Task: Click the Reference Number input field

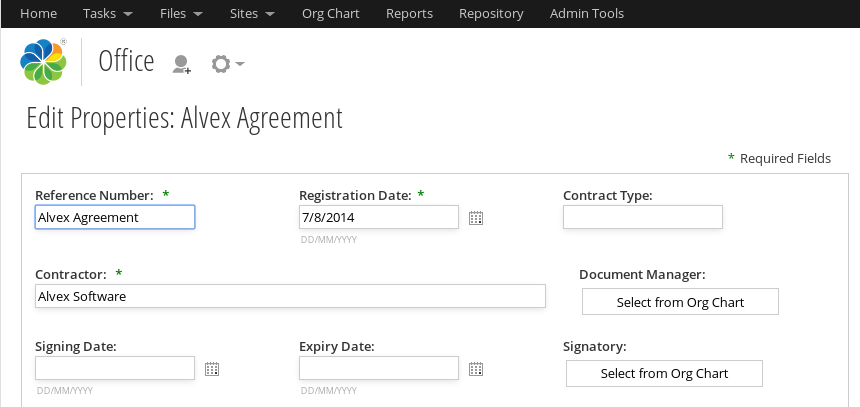Action: (x=115, y=217)
